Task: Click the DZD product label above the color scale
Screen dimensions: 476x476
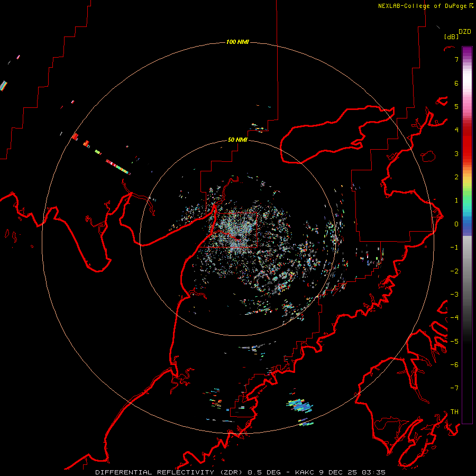Action: point(465,32)
